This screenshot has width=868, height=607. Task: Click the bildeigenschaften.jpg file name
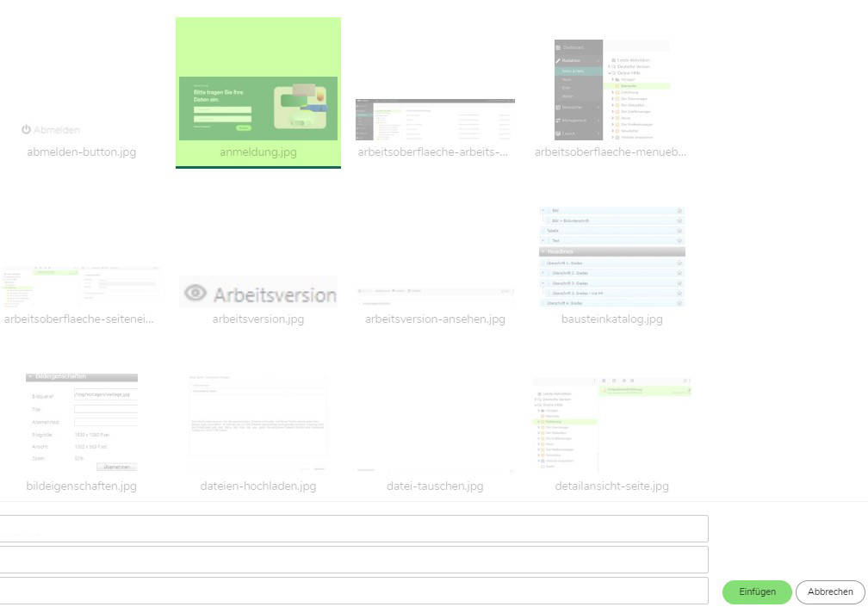pos(81,486)
